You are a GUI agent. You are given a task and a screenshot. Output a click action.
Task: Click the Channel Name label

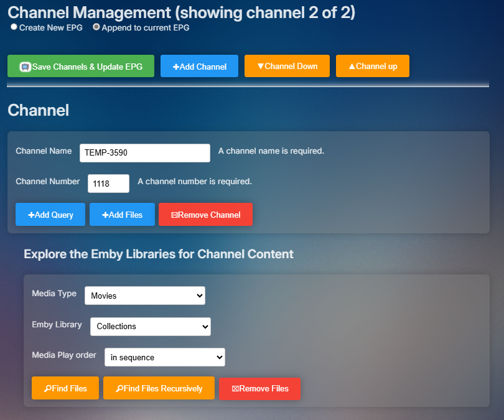44,151
